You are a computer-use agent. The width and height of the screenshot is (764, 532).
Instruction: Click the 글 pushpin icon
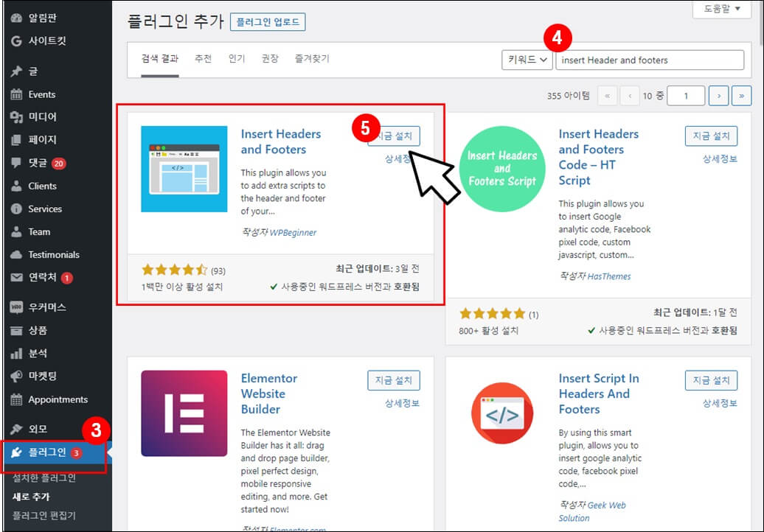(16, 71)
